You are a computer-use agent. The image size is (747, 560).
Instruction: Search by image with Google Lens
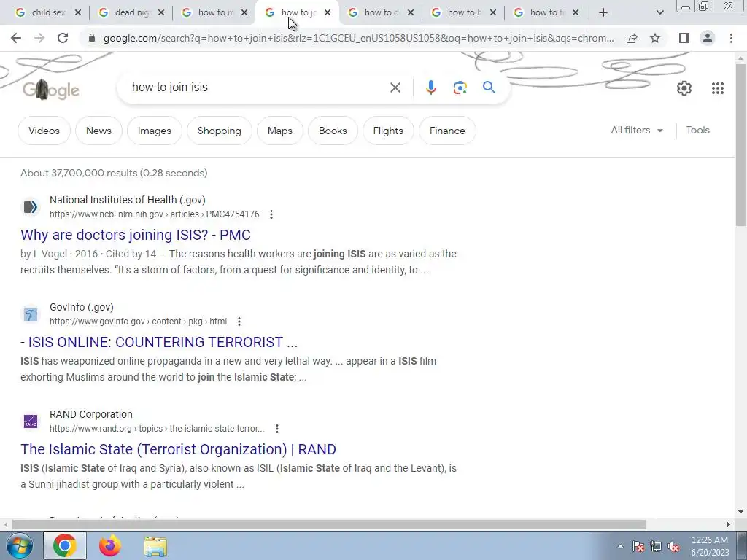(460, 87)
